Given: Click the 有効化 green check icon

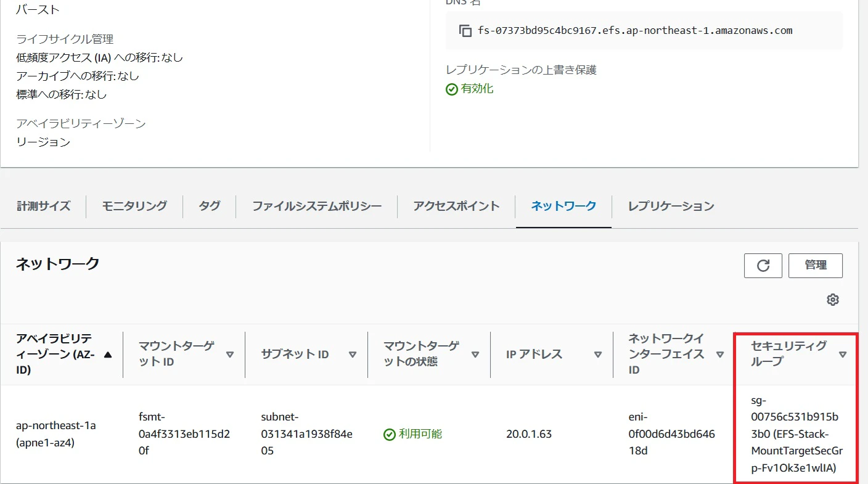Looking at the screenshot, I should click(x=452, y=89).
